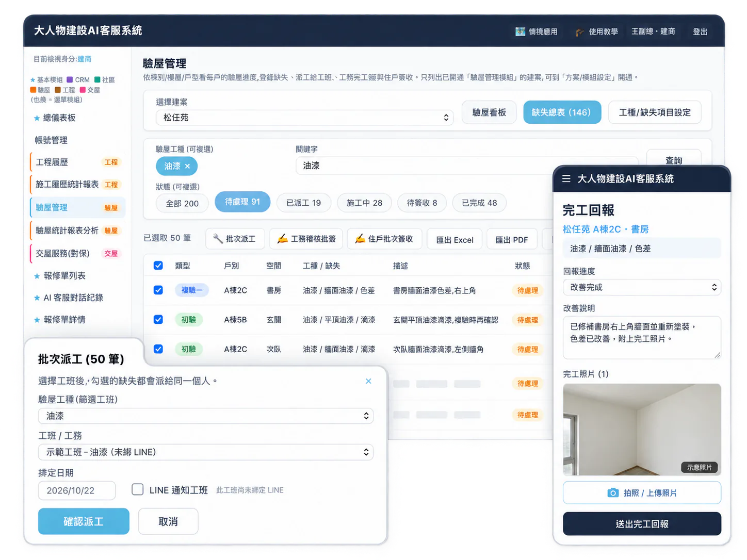747x560 pixels.
Task: Remove the 油漆 filter chip x
Action: (187, 166)
